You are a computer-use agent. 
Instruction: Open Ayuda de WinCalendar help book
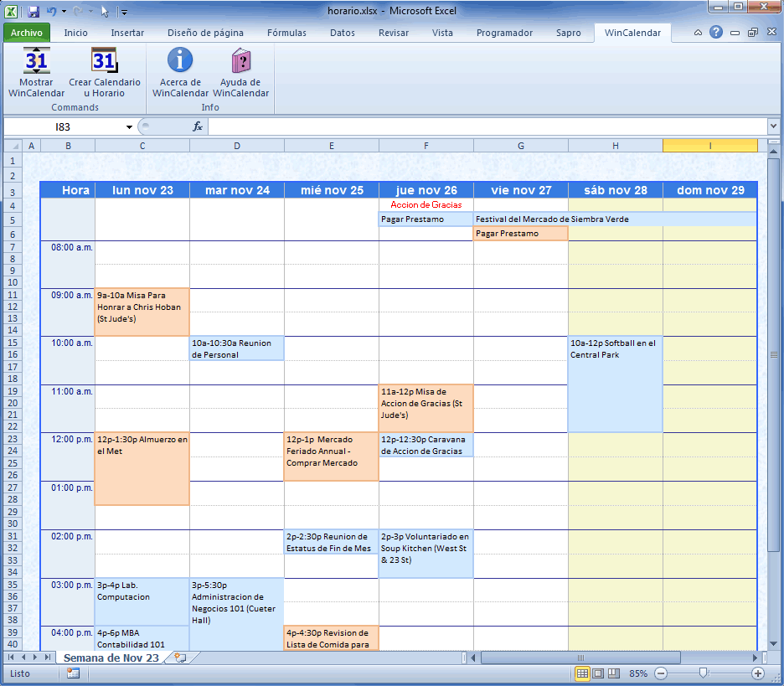240,61
